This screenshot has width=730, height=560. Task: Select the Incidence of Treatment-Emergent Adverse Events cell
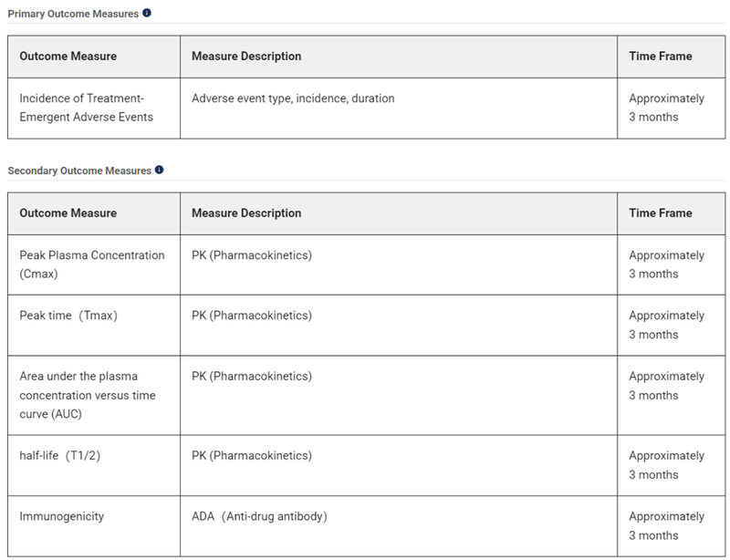87,108
